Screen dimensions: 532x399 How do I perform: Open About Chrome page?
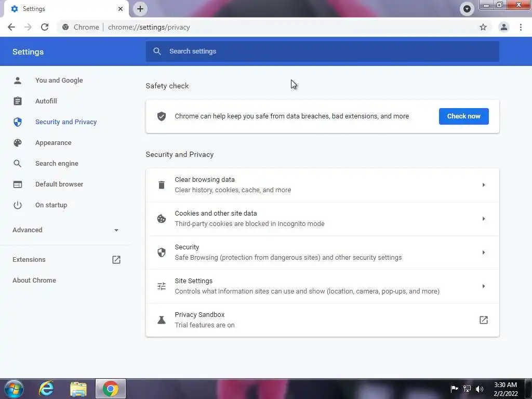34,280
